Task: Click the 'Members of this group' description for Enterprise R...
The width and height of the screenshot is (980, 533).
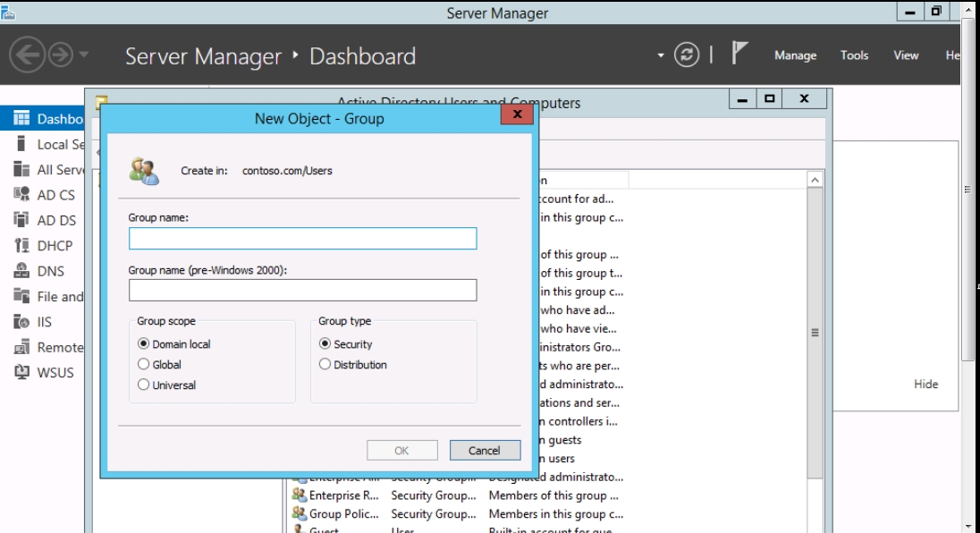Action: (x=553, y=495)
